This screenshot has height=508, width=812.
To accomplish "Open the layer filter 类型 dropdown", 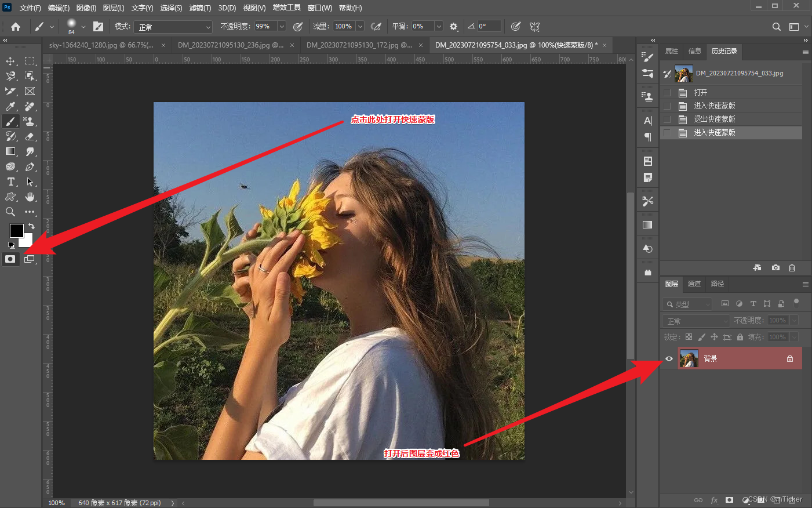I will [687, 304].
